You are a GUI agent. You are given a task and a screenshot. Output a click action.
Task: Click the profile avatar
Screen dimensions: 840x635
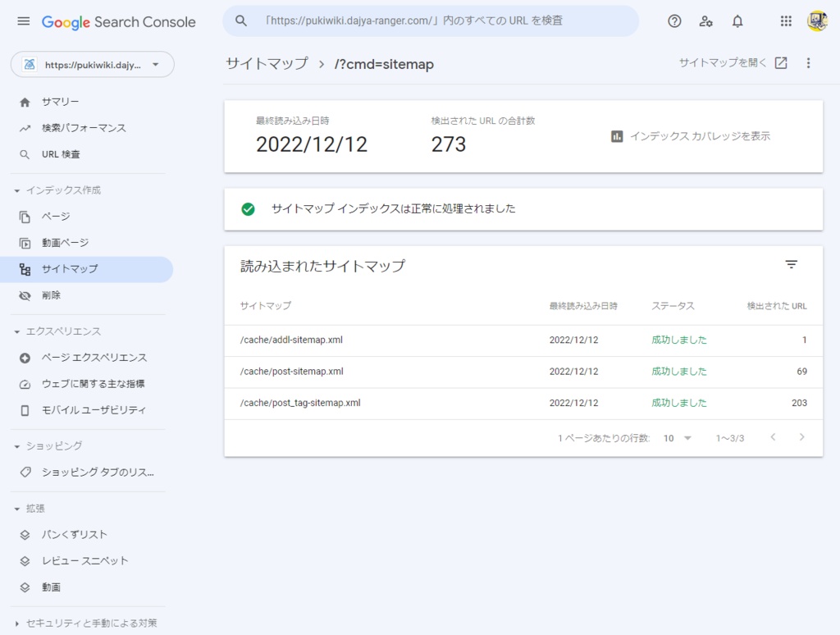[817, 21]
